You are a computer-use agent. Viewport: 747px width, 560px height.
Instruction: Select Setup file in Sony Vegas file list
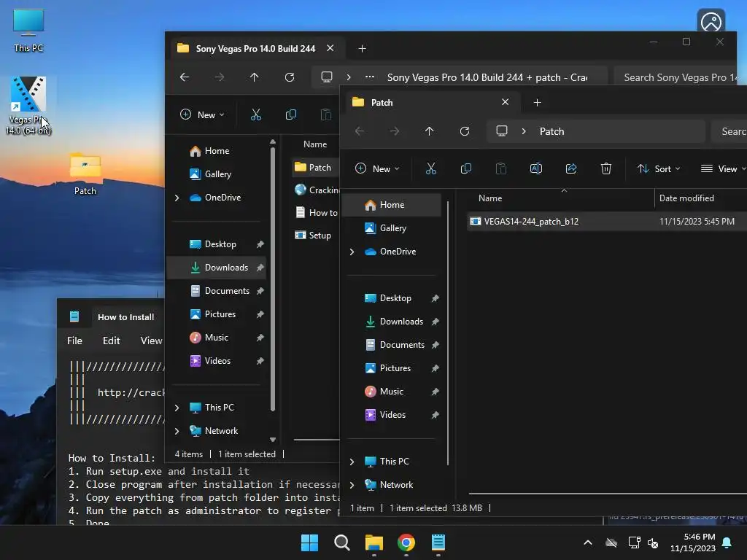pyautogui.click(x=314, y=236)
